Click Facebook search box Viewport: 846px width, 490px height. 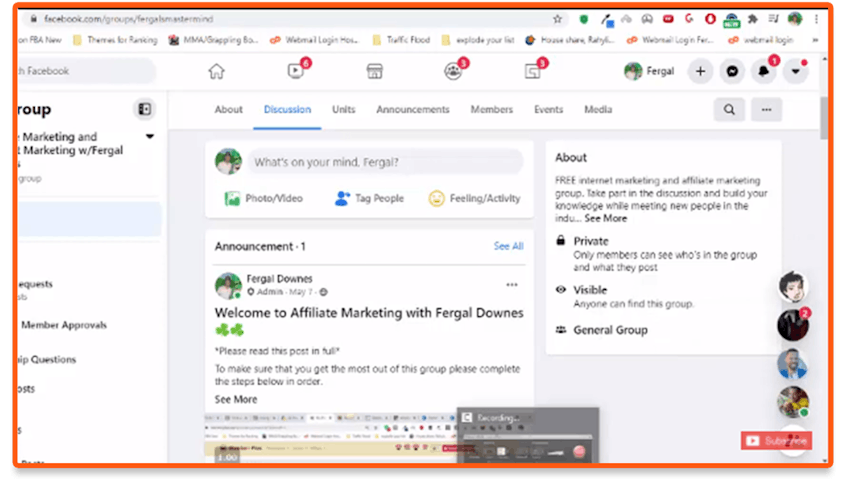click(x=85, y=71)
